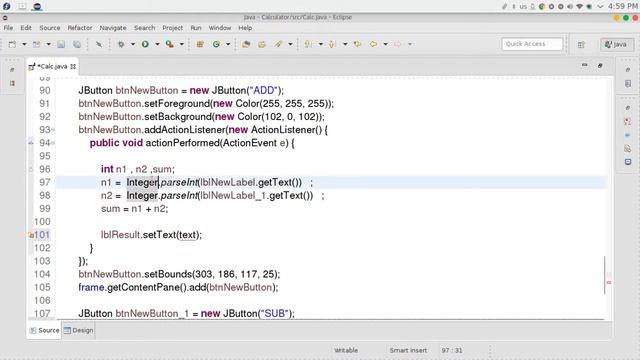The image size is (640, 360).
Task: Click the 97 : 31 cursor position
Action: [x=452, y=350]
